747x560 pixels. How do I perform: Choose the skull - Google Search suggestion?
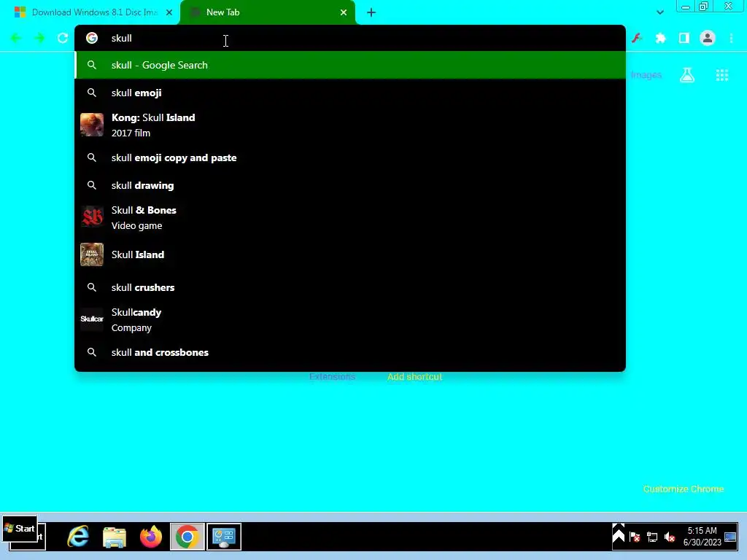[x=350, y=65]
